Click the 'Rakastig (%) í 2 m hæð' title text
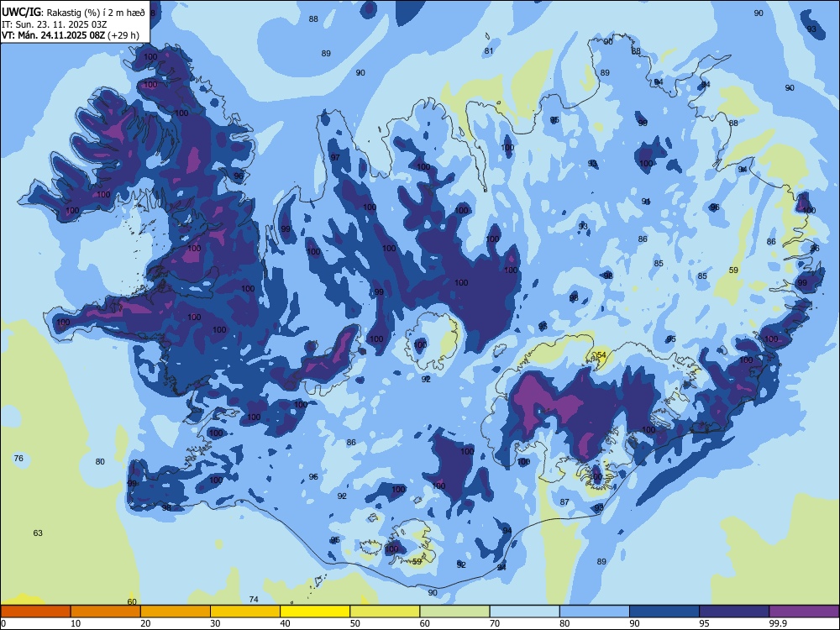The width and height of the screenshot is (840, 630). pos(96,13)
